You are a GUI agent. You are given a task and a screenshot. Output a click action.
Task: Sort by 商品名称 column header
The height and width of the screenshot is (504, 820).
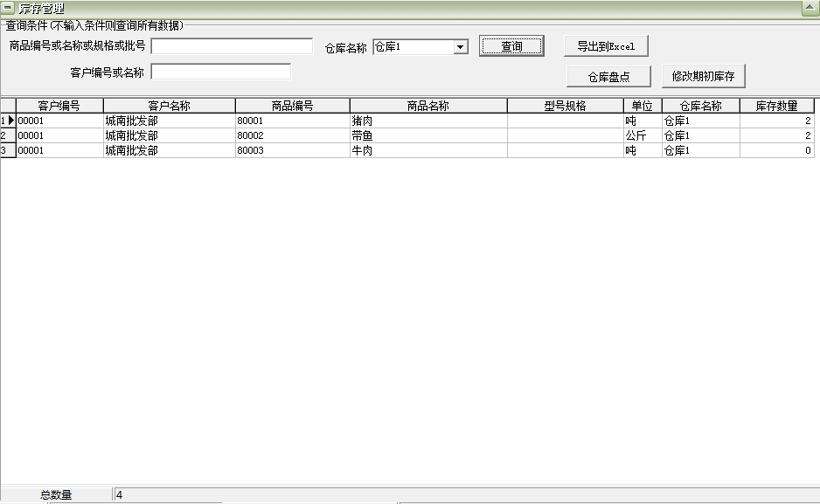click(429, 106)
